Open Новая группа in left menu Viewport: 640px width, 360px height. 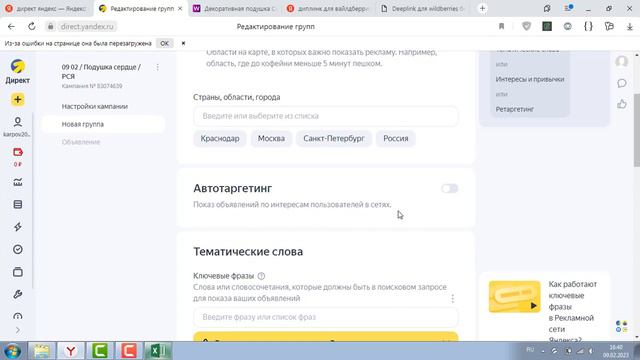(x=82, y=124)
